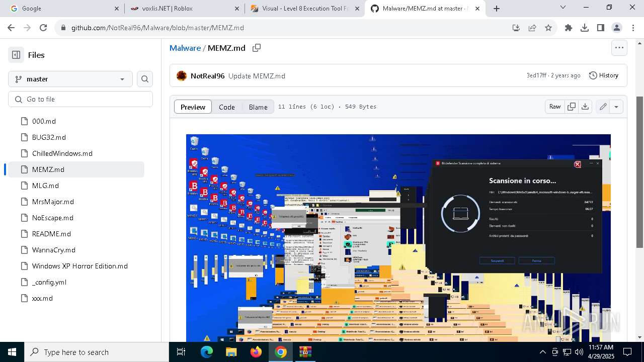Open Chrome extensions puzzle icon
The height and width of the screenshot is (362, 644).
(x=569, y=28)
